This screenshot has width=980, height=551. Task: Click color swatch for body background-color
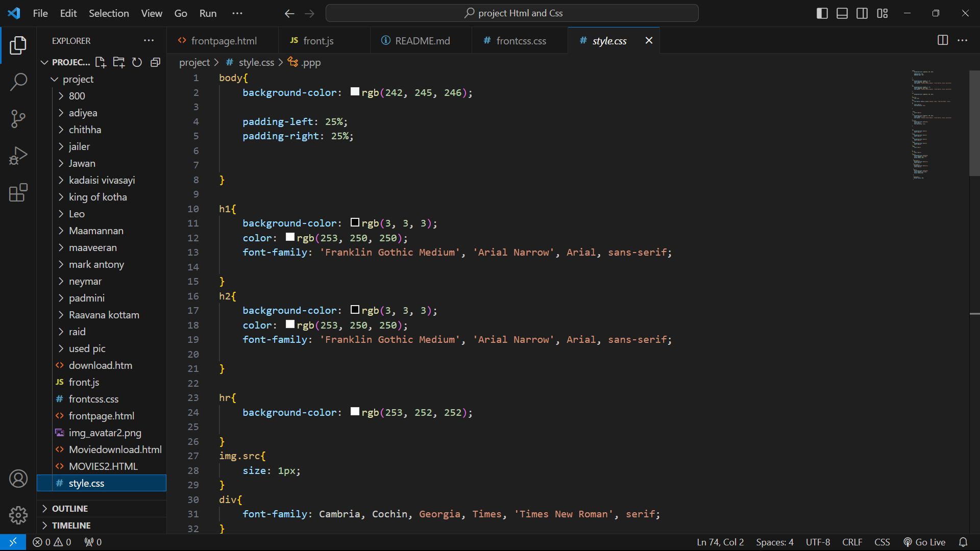(x=355, y=92)
